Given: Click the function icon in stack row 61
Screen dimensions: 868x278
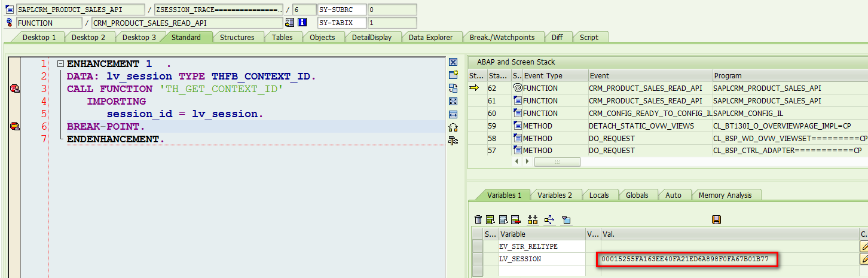Looking at the screenshot, I should [x=518, y=100].
